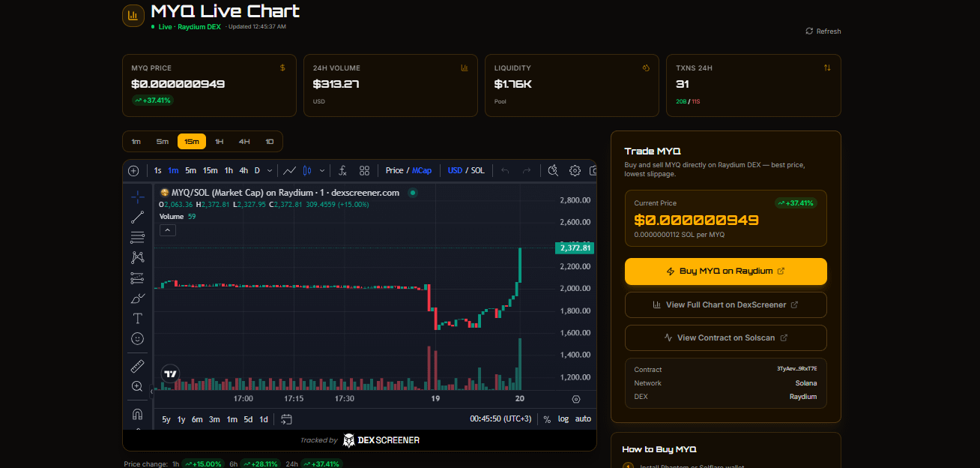Screen dimensions: 980x468
Task: Toggle Price view in Price/MCap switch
Action: pos(394,170)
